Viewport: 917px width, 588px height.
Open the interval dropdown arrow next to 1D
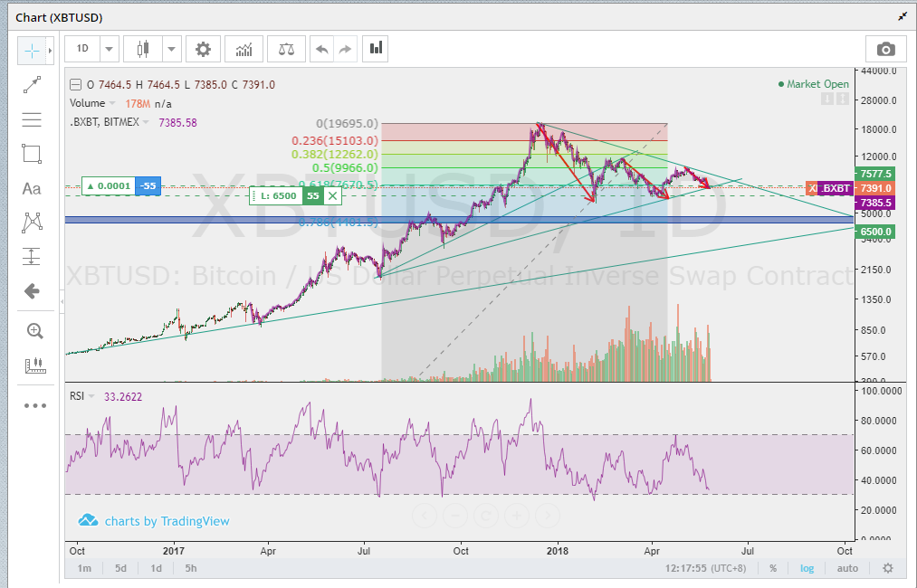pyautogui.click(x=110, y=49)
